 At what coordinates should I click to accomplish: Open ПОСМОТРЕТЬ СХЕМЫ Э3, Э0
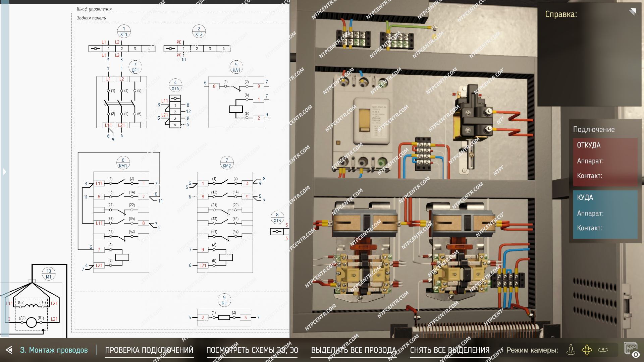pos(252,350)
